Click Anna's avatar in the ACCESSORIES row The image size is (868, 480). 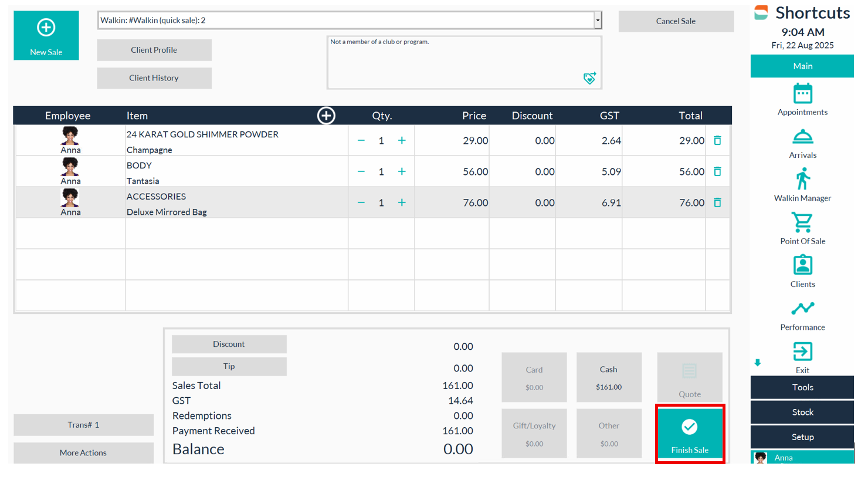pyautogui.click(x=70, y=198)
